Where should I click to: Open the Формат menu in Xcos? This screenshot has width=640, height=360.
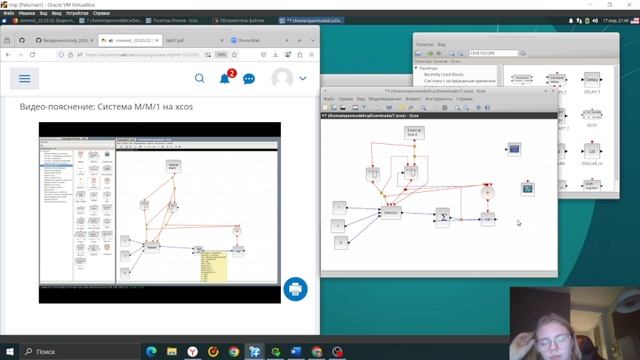tap(413, 99)
